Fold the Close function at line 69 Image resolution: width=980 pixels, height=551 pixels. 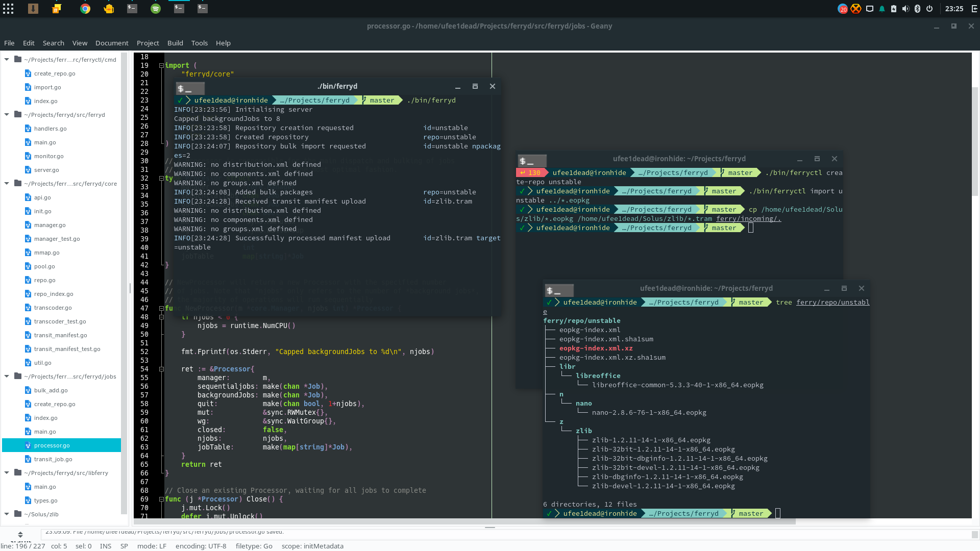click(x=161, y=499)
